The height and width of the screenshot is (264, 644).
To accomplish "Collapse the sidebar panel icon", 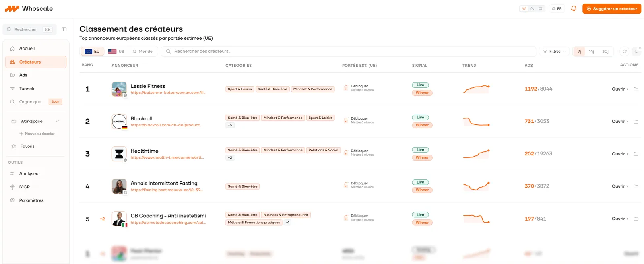I will point(64,29).
